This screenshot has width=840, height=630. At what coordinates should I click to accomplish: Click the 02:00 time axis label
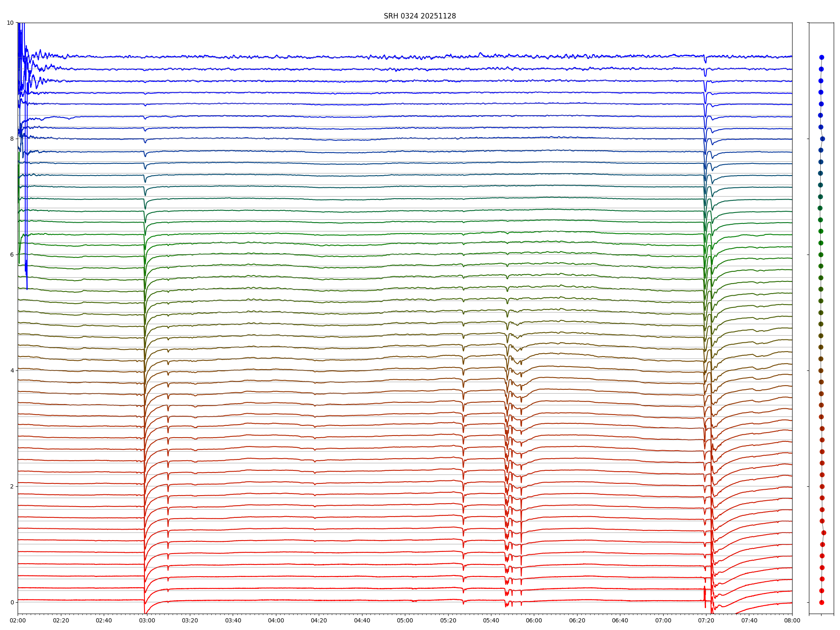pyautogui.click(x=18, y=620)
